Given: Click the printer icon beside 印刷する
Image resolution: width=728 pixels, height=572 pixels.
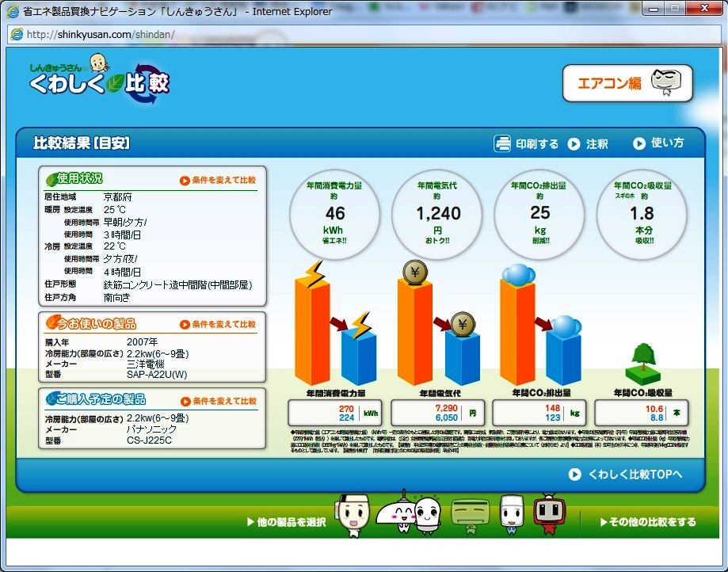Looking at the screenshot, I should pyautogui.click(x=502, y=143).
